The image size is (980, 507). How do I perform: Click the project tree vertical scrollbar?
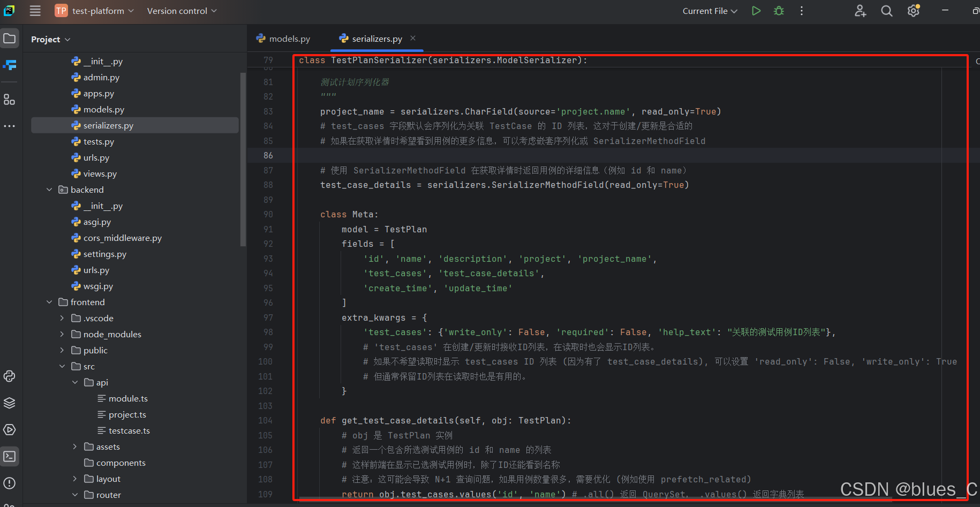tap(243, 160)
